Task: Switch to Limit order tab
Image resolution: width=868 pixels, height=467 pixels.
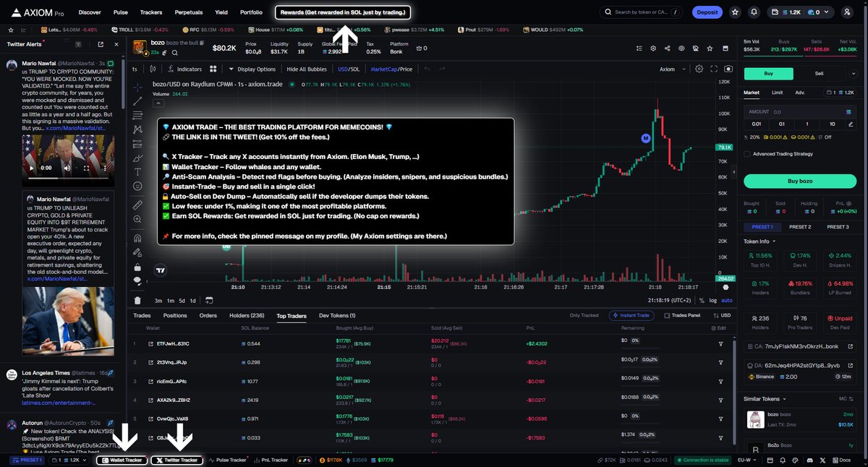Action: coord(777,93)
